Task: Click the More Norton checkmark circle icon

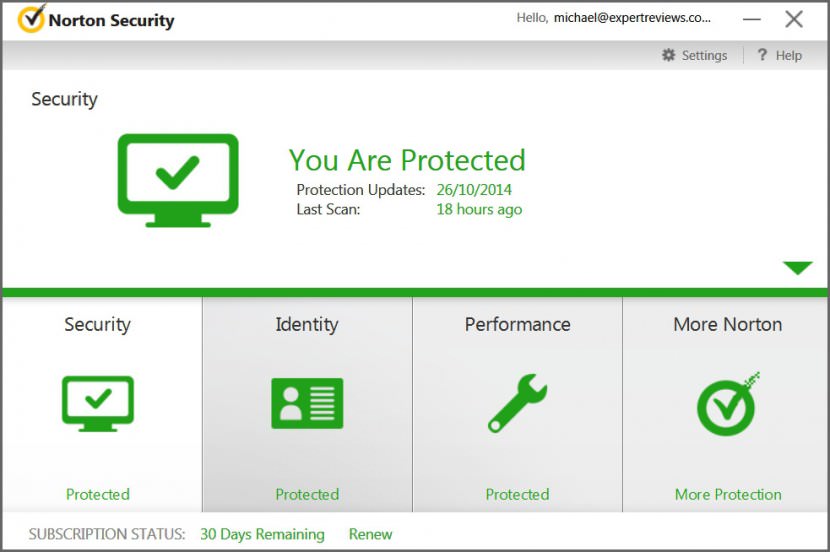Action: click(x=728, y=404)
